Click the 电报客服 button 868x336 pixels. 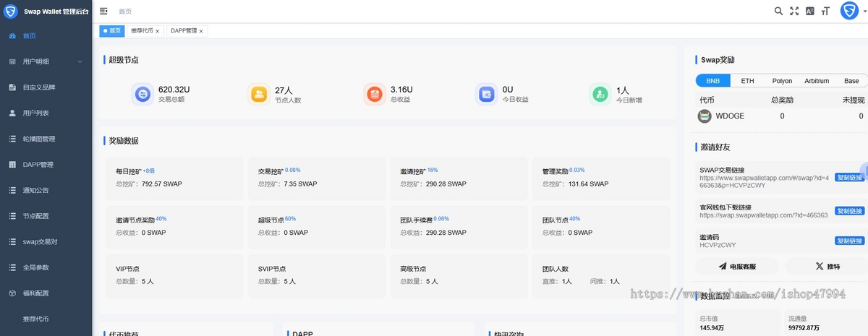[737, 266]
